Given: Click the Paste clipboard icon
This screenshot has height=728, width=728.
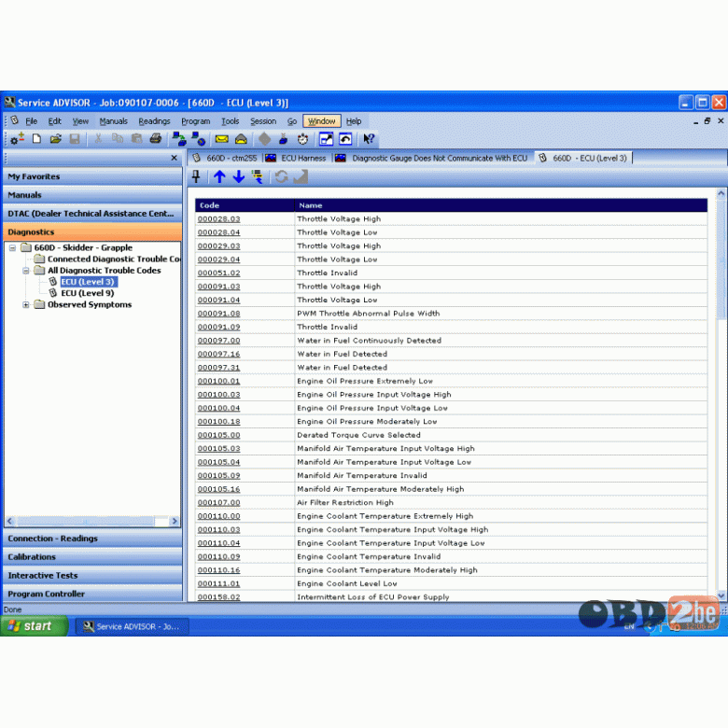Looking at the screenshot, I should click(x=136, y=138).
